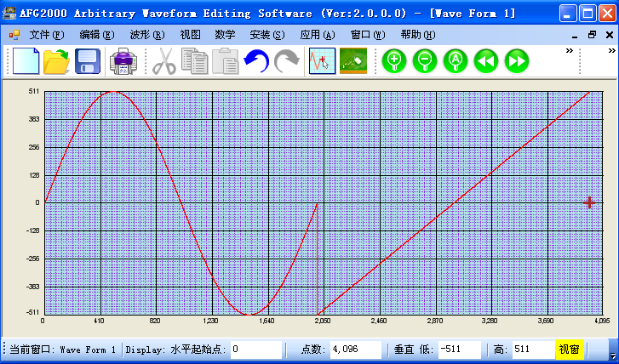Click the 点数 input field
This screenshot has height=364, width=619.
[356, 350]
